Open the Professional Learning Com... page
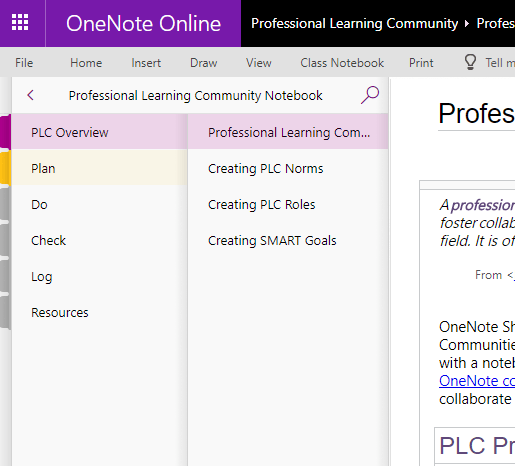This screenshot has height=466, width=515. tap(288, 132)
